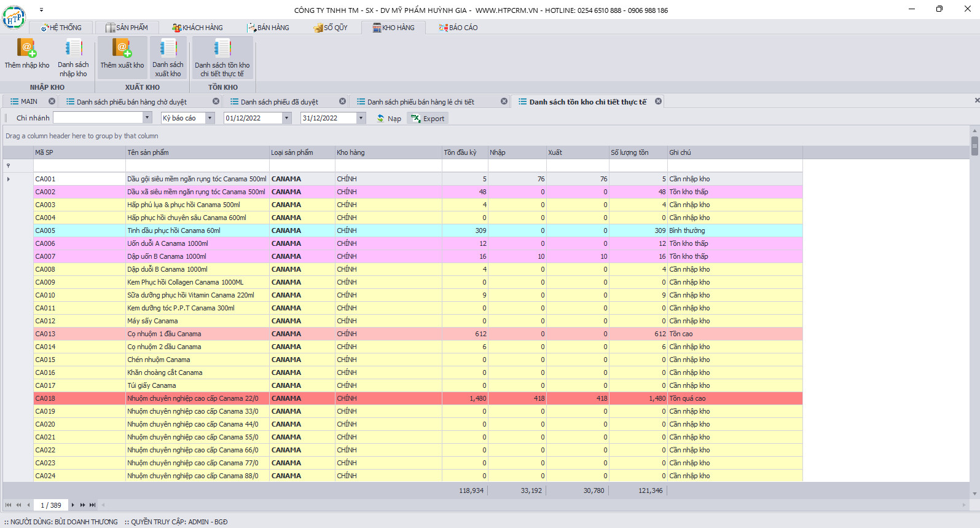Viewport: 980px width, 528px height.
Task: Expand the Chi nhánh dropdown
Action: (147, 118)
